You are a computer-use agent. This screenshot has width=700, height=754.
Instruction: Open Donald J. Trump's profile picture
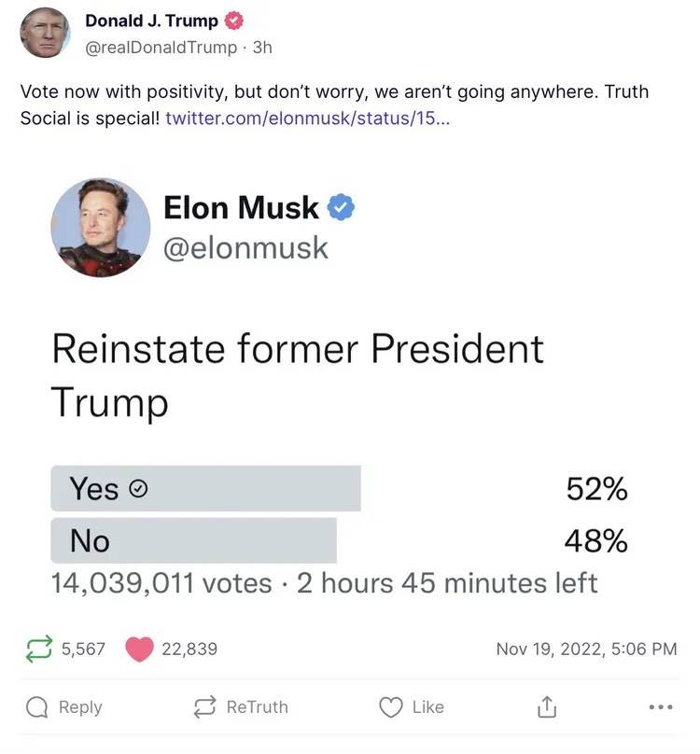42,31
